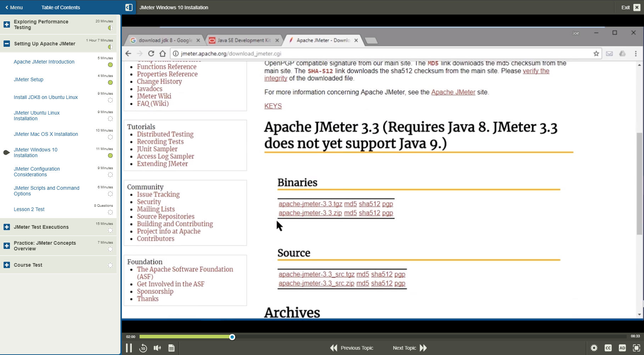The height and width of the screenshot is (355, 644).
Task: Select JMeter Windows 10 Installation lesson
Action: tap(35, 152)
